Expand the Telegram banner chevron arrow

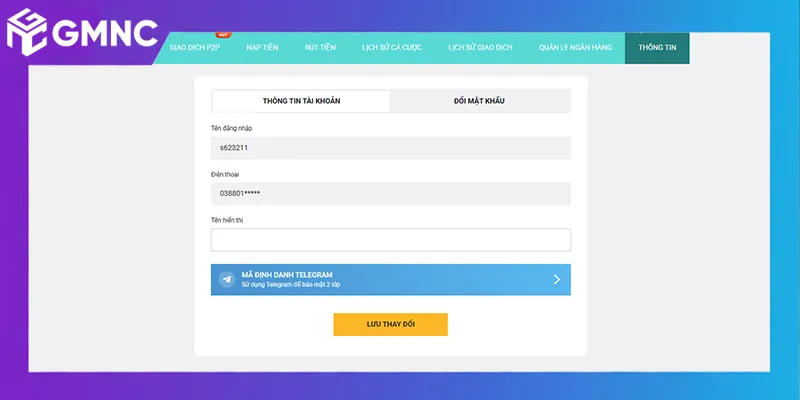tap(557, 280)
